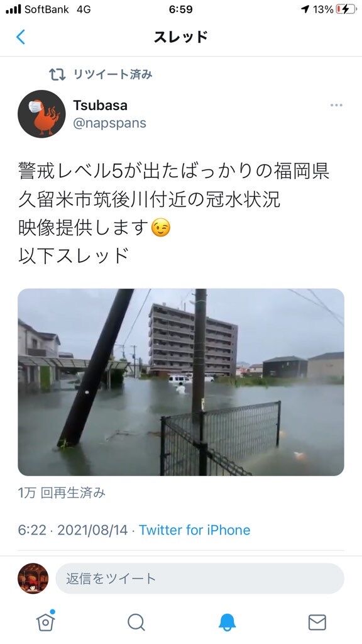Open the Twitter for iPhone link
The height and width of the screenshot is (644, 362).
tap(195, 530)
